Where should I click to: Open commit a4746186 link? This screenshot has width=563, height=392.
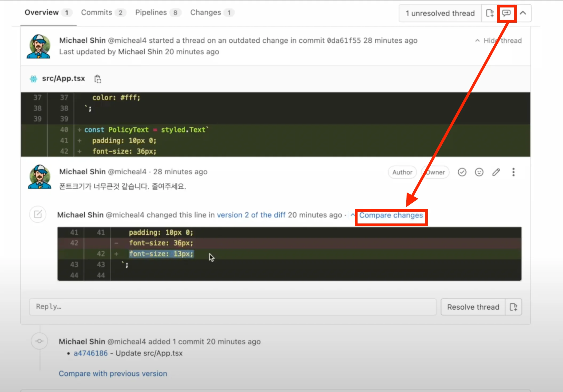(90, 353)
